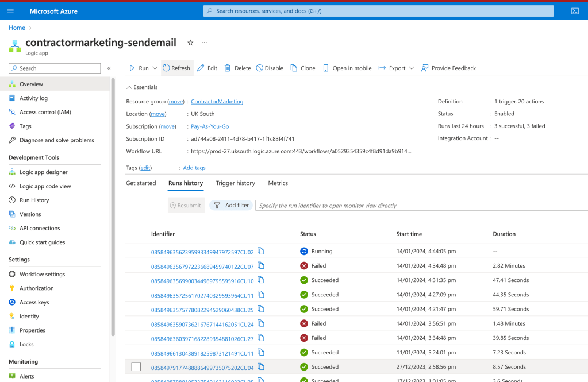Screen dimensions: 588x382
Task: Click move next to Location
Action: pos(158,114)
